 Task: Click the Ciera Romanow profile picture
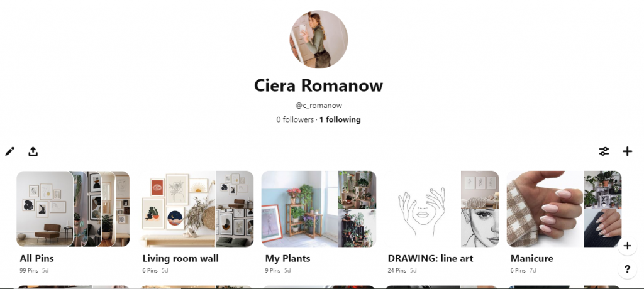point(319,40)
